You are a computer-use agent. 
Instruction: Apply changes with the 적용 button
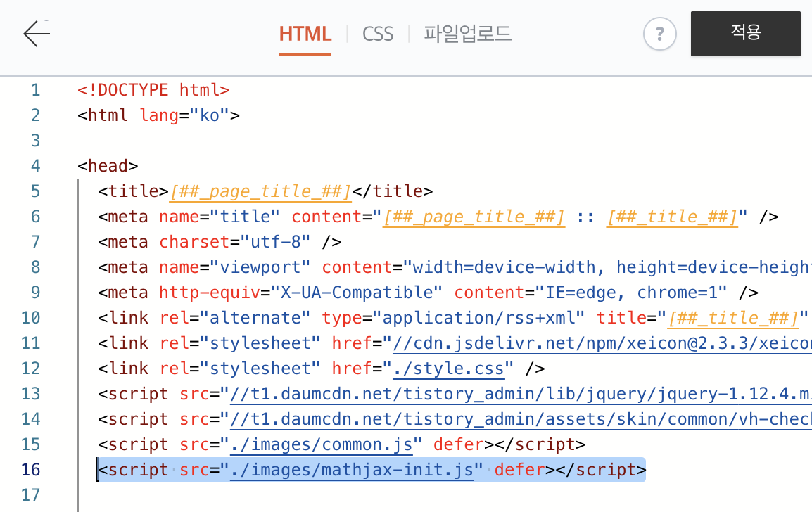pyautogui.click(x=746, y=34)
